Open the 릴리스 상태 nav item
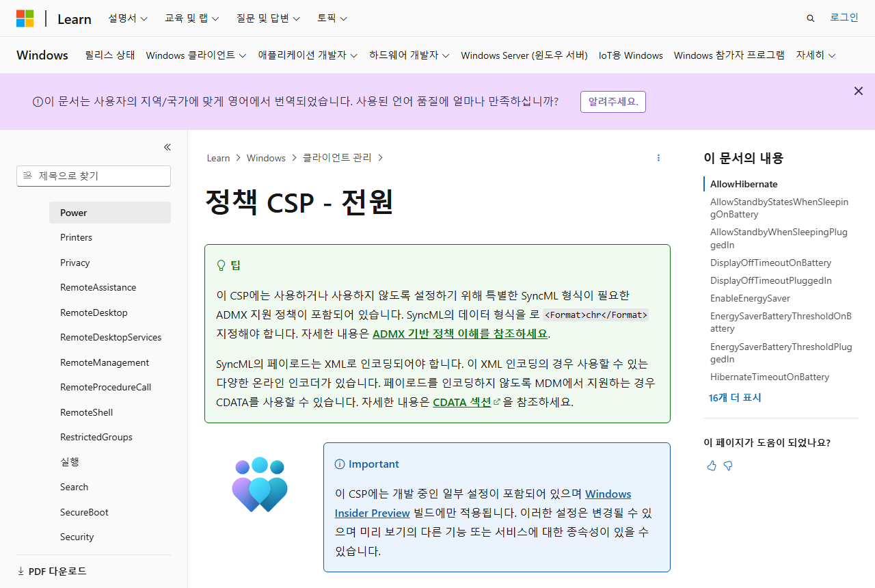The width and height of the screenshot is (875, 588). 110,55
